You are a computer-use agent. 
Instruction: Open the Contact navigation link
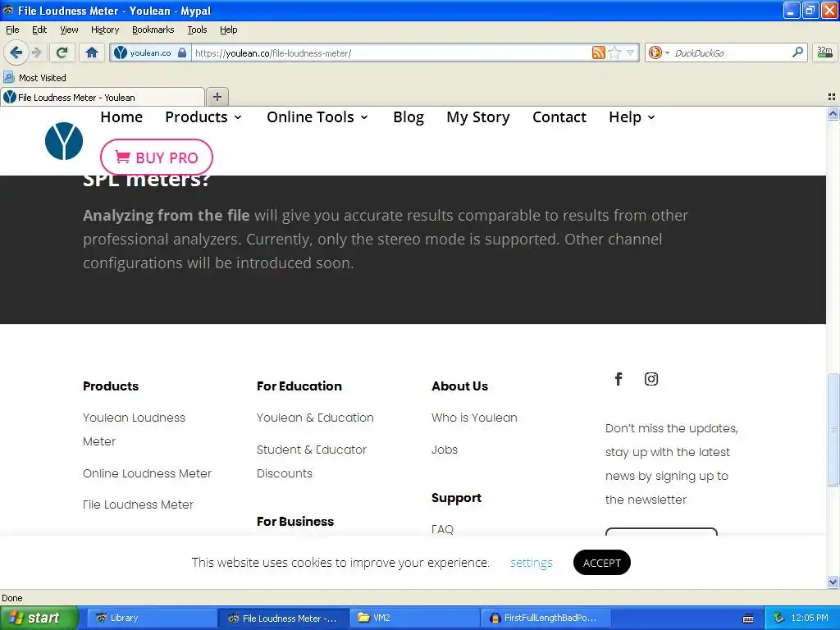tap(559, 116)
